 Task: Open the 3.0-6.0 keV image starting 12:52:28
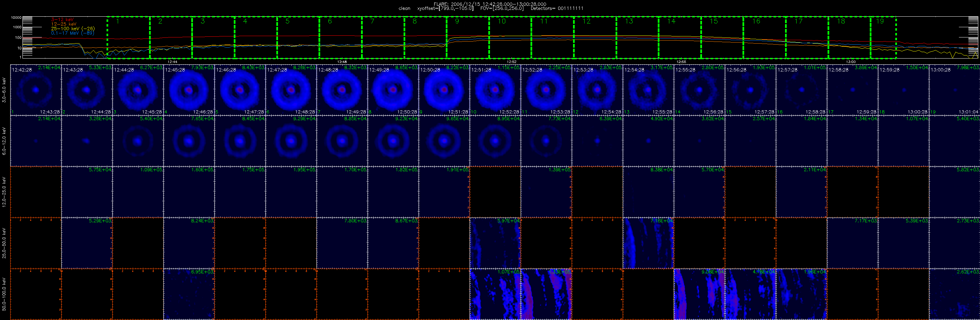(546, 90)
